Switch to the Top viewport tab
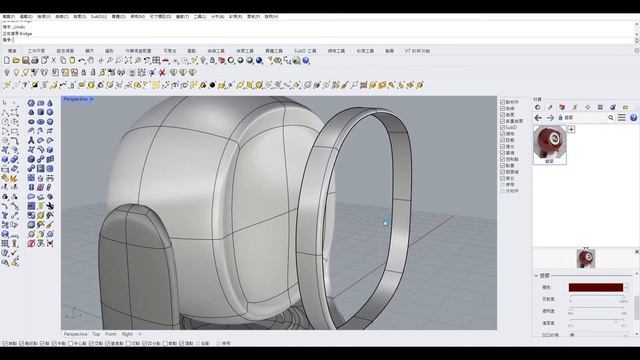 96,334
